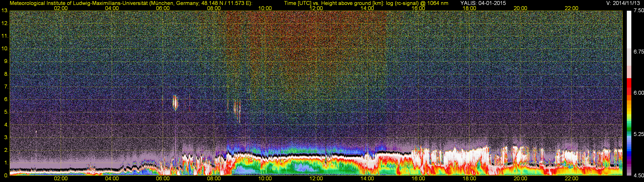The image size is (644, 182).
Task: Click the small white speck near 3.5 km at 01:00
Action: (36, 131)
